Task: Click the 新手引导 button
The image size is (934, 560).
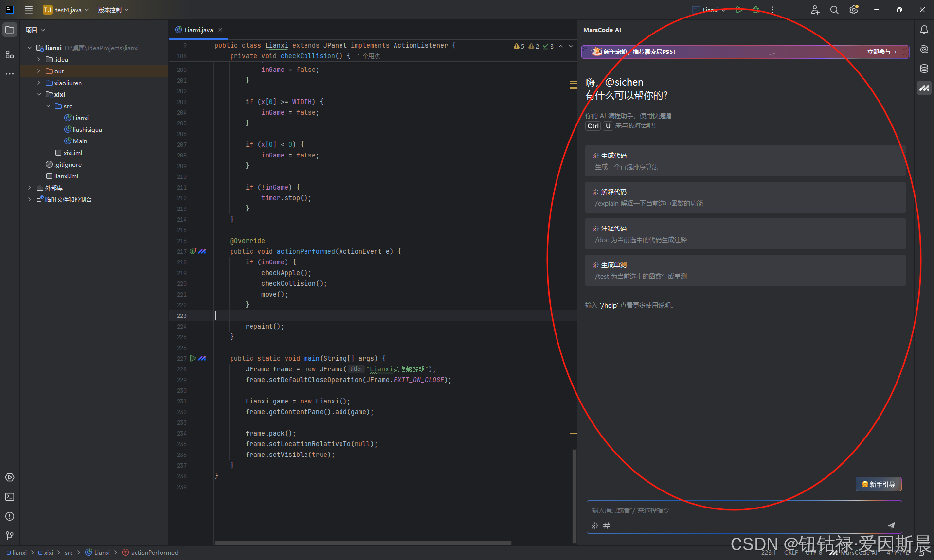Action: (879, 484)
